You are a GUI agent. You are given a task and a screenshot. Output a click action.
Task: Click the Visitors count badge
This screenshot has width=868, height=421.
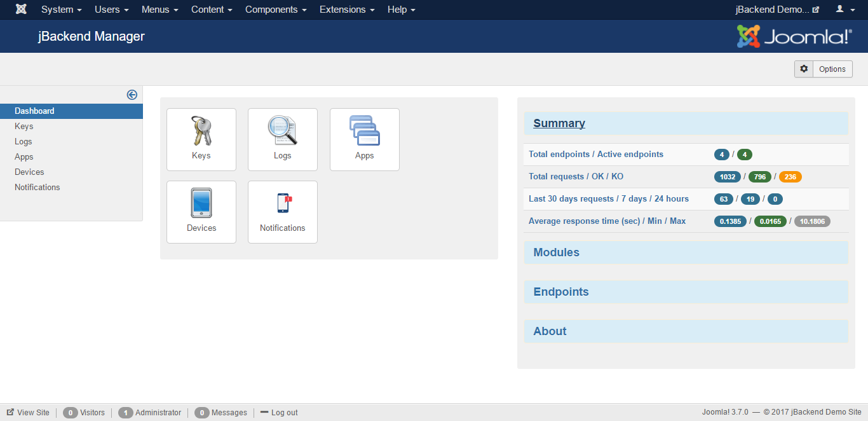pyautogui.click(x=71, y=413)
